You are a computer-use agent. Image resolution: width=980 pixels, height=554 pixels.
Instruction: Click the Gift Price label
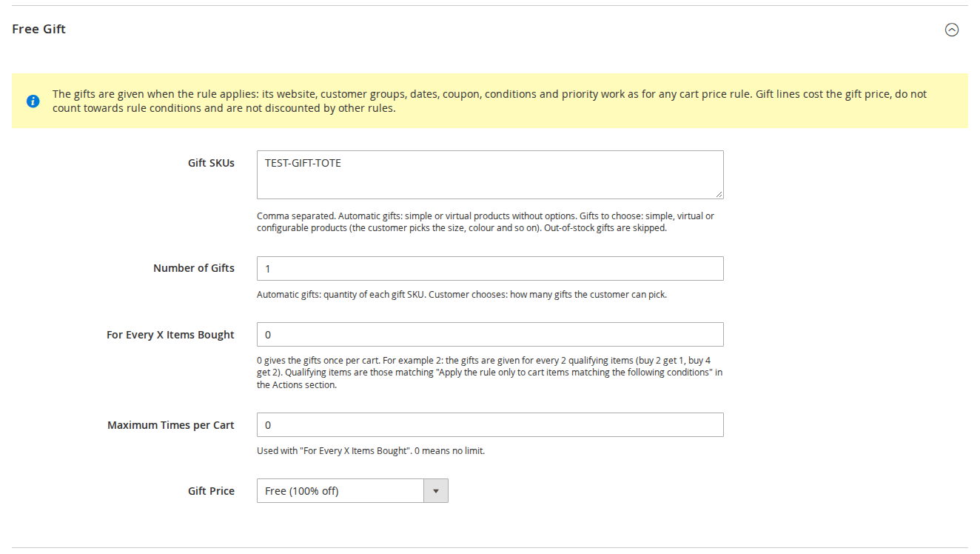coord(211,491)
